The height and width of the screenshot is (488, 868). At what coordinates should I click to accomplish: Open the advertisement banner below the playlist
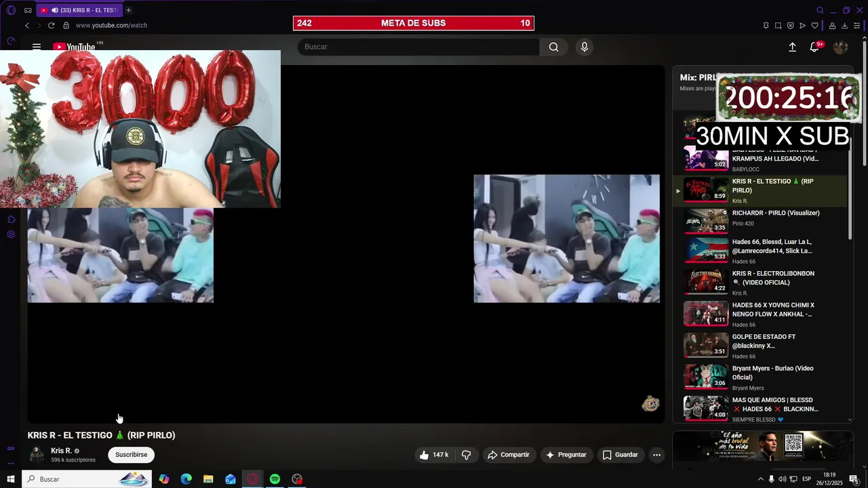pos(763,446)
